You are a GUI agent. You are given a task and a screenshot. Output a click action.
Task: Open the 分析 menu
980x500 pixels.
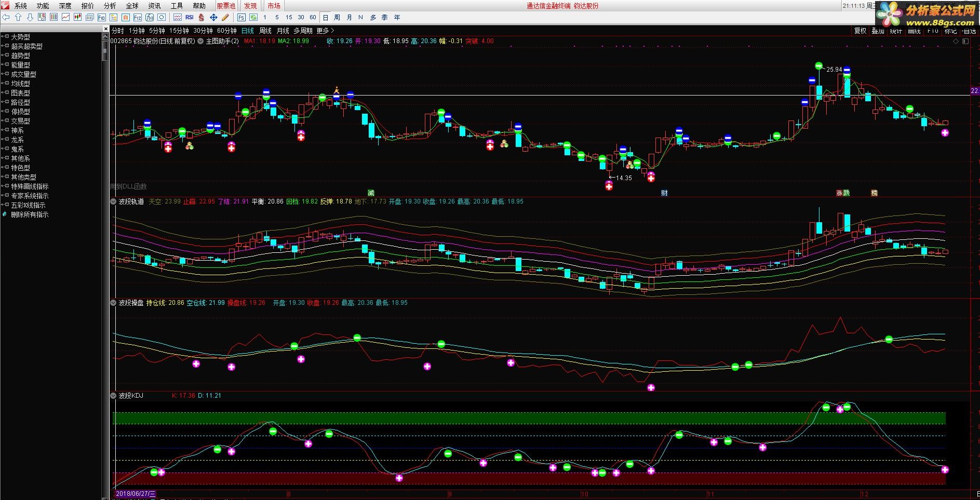pos(110,6)
